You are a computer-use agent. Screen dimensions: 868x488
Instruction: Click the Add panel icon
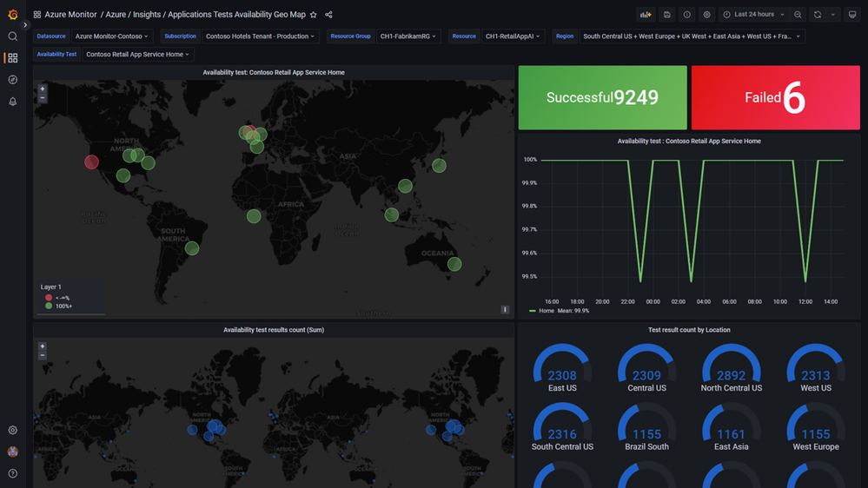tap(646, 15)
